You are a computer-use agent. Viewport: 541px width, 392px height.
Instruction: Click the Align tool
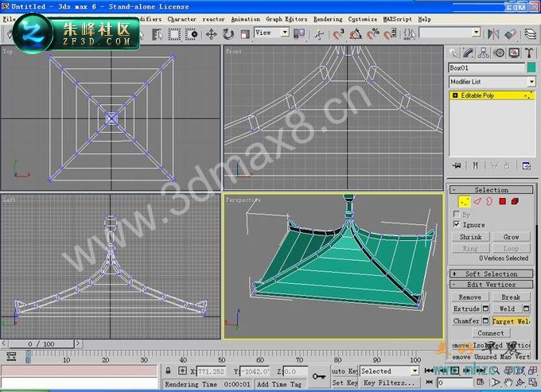coord(510,34)
